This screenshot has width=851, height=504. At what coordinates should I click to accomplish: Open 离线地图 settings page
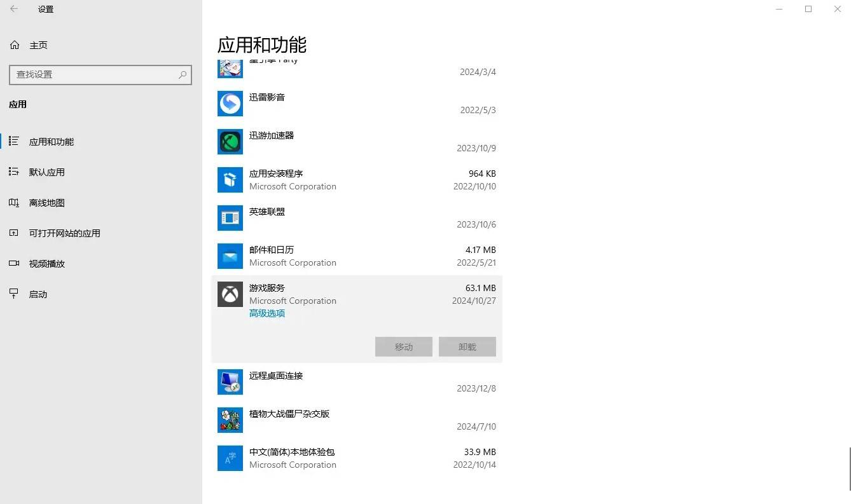click(101, 203)
